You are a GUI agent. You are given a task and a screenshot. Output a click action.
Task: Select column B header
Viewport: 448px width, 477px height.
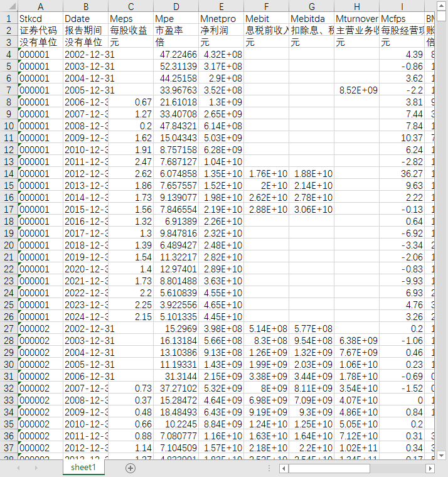click(x=86, y=6)
